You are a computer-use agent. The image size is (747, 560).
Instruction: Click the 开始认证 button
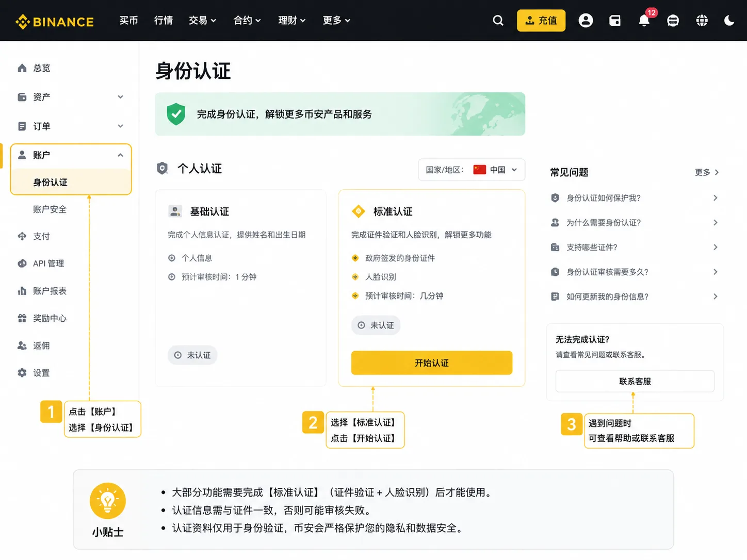432,363
